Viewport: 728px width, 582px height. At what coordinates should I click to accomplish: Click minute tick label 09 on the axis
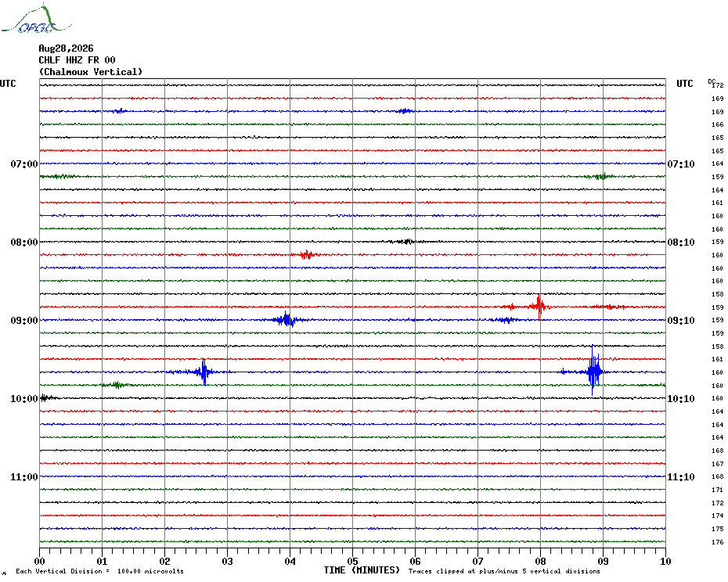click(603, 562)
